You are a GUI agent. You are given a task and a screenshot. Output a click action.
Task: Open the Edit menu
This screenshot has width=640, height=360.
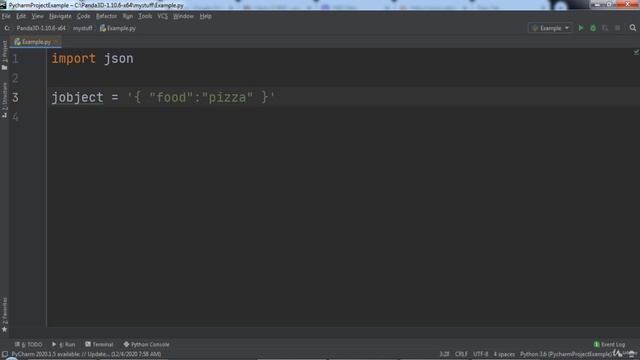[21, 16]
